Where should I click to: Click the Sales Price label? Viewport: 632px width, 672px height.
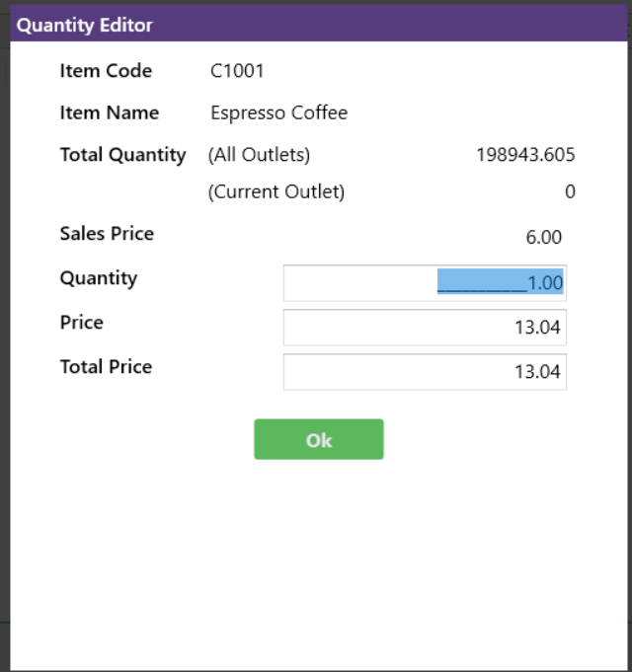(107, 234)
